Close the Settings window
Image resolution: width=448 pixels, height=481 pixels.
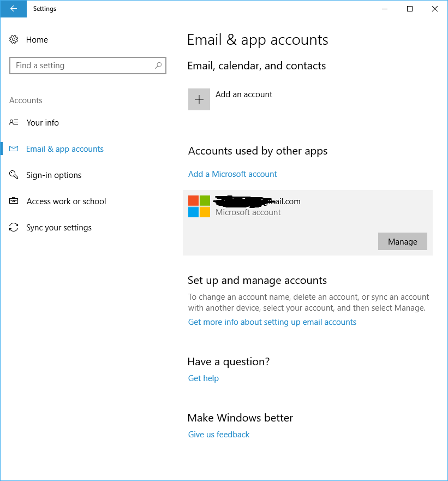click(x=435, y=9)
